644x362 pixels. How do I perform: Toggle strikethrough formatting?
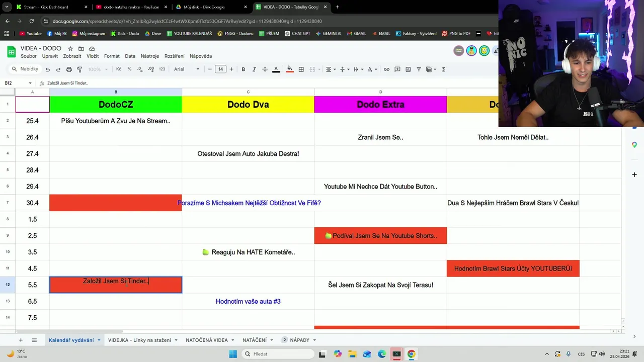[x=265, y=69]
